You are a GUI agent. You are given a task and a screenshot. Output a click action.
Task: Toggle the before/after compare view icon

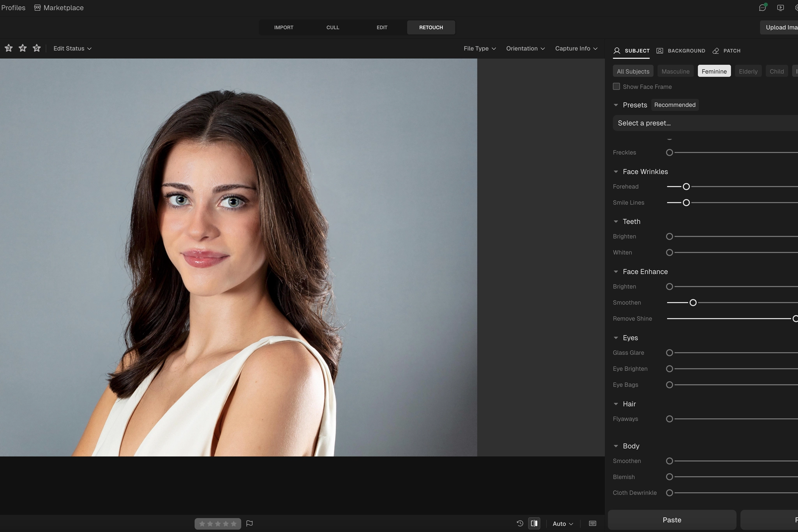(534, 523)
